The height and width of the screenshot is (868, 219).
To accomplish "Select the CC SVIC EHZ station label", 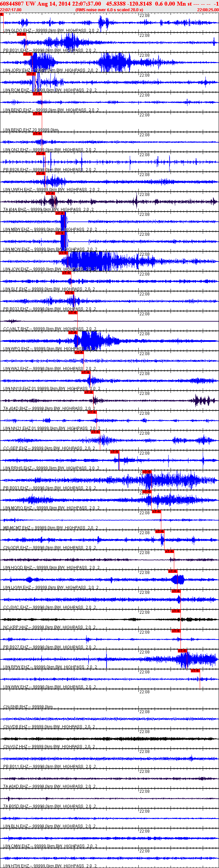I will tap(49, 607).
